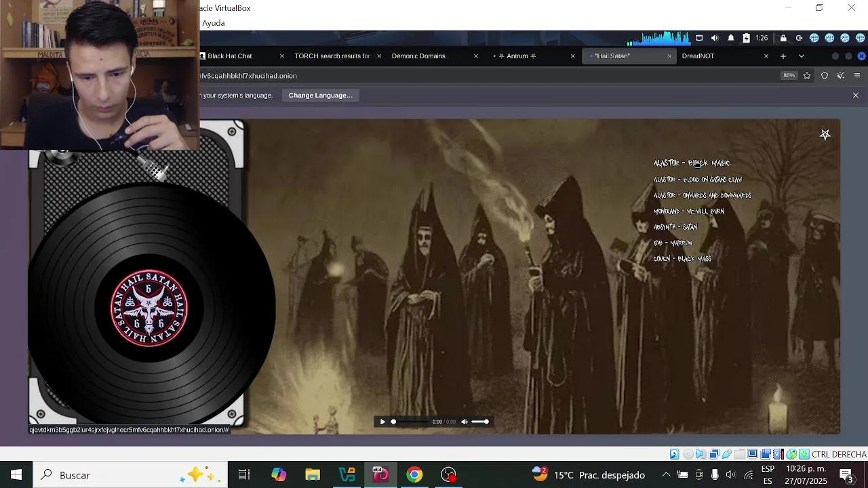Open OBS Studio from the taskbar
Image resolution: width=868 pixels, height=488 pixels.
pyautogui.click(x=448, y=475)
